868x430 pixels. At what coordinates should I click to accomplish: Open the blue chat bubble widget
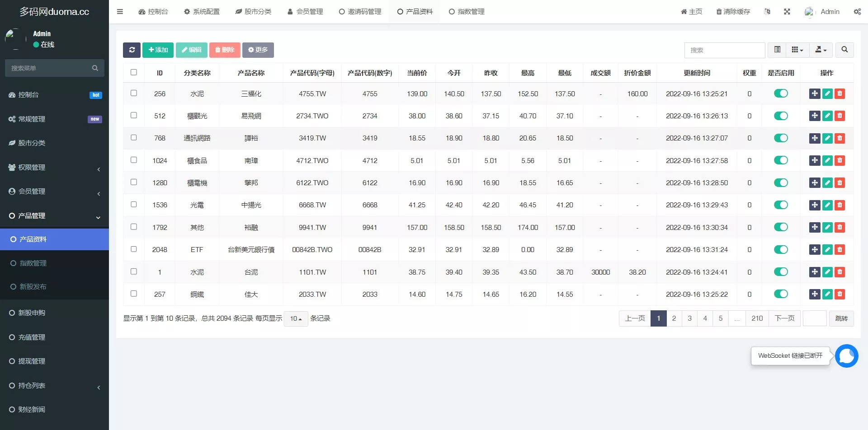[x=846, y=356]
